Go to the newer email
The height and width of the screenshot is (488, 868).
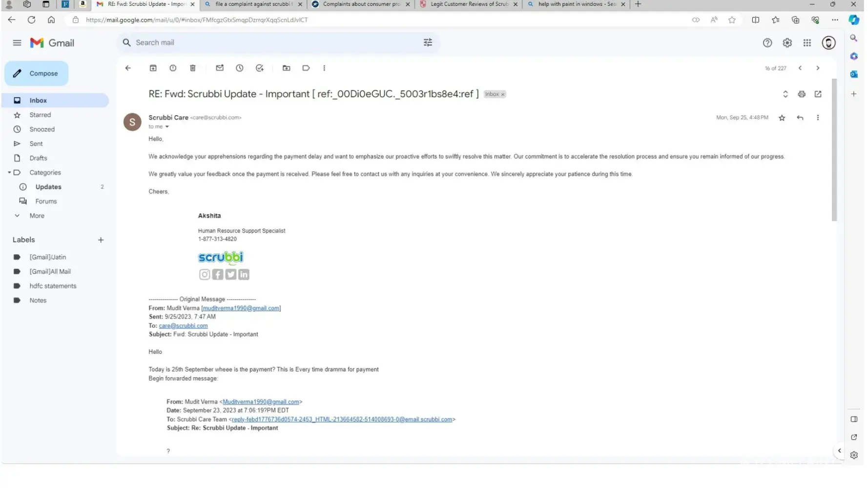click(801, 68)
